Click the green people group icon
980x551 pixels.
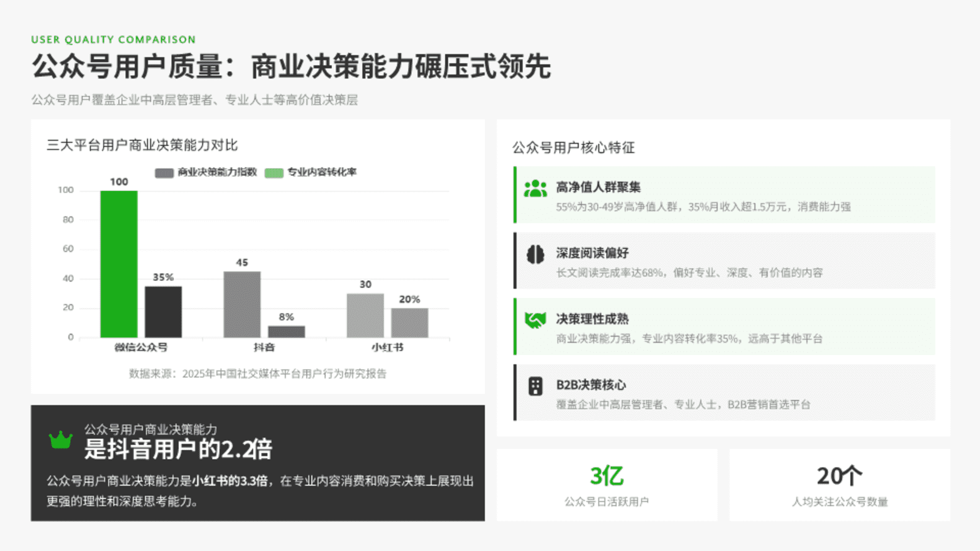[535, 188]
